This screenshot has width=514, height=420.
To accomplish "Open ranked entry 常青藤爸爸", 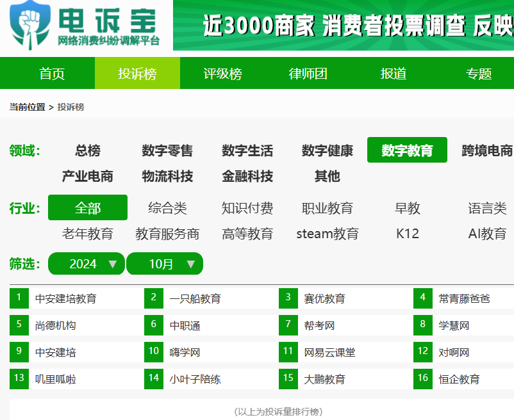I will point(464,298).
